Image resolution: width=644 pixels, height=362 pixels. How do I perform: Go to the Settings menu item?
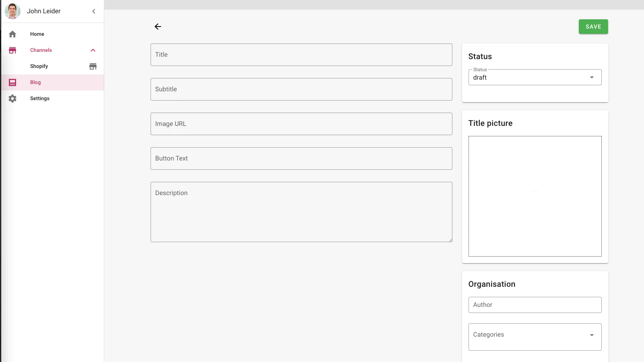pyautogui.click(x=40, y=99)
